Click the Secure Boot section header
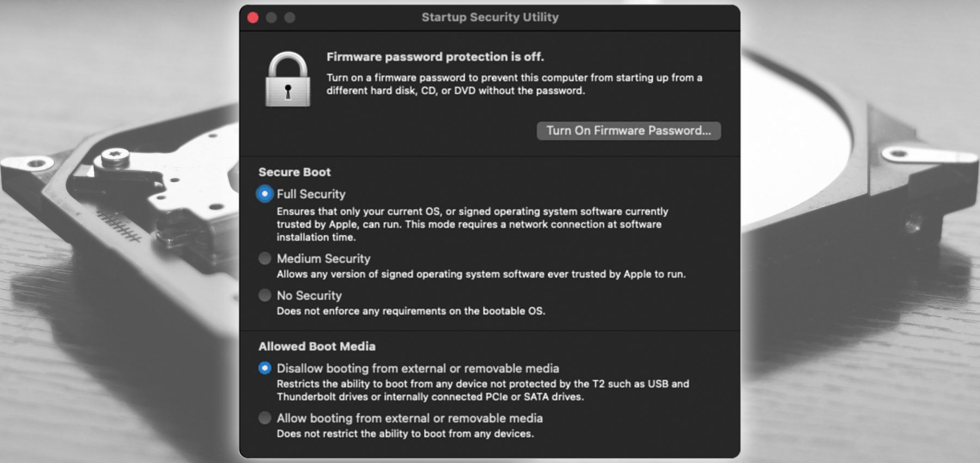Viewport: 980px width, 463px height. point(294,172)
